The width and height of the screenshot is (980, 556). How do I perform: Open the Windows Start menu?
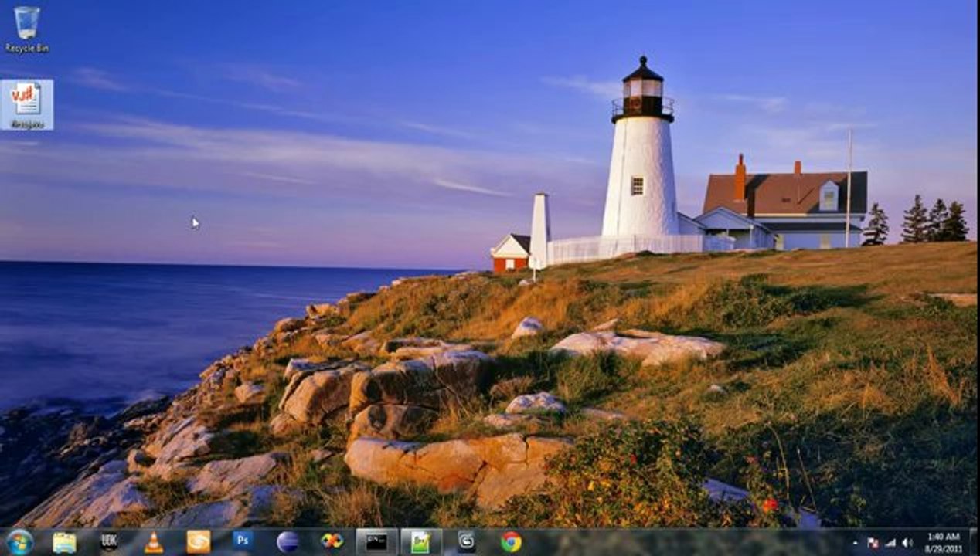click(19, 542)
